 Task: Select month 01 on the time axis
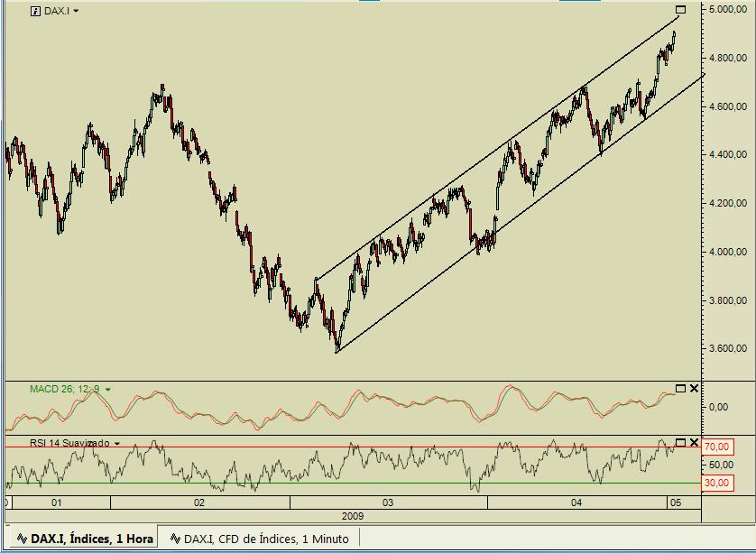(57, 502)
